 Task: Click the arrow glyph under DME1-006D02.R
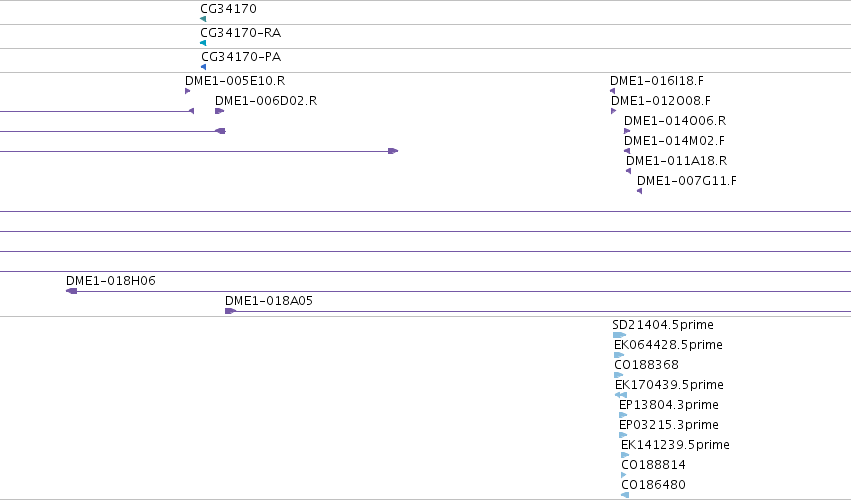[x=219, y=111]
